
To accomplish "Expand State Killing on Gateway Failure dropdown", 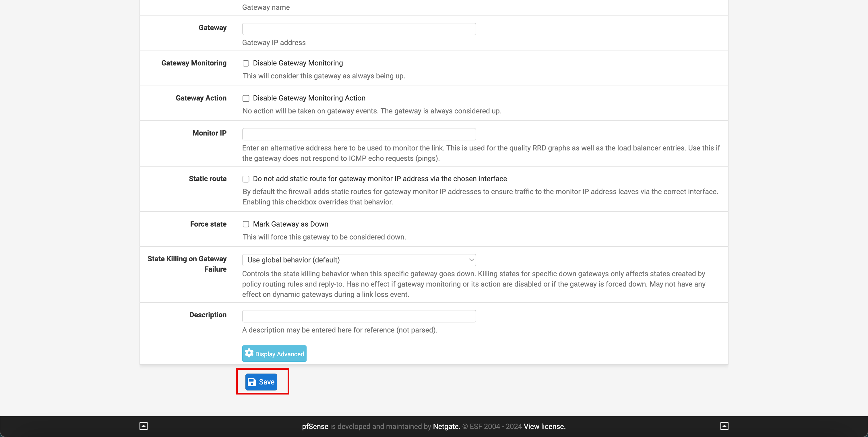I will [x=359, y=260].
